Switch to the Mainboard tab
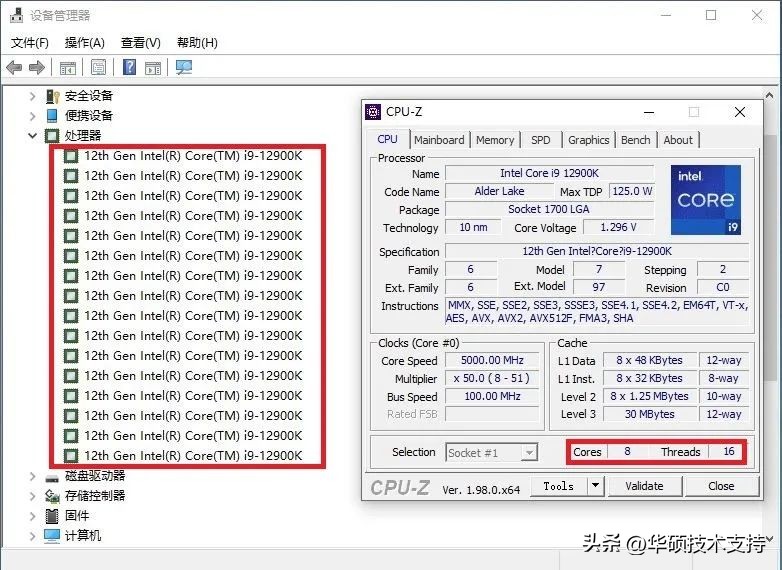Viewport: 782px width, 570px height. (439, 140)
